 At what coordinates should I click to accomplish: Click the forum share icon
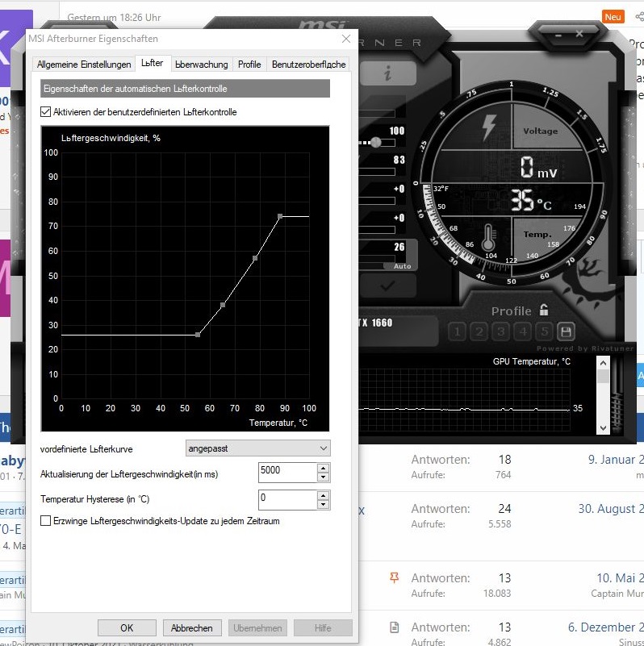pyautogui.click(x=639, y=16)
